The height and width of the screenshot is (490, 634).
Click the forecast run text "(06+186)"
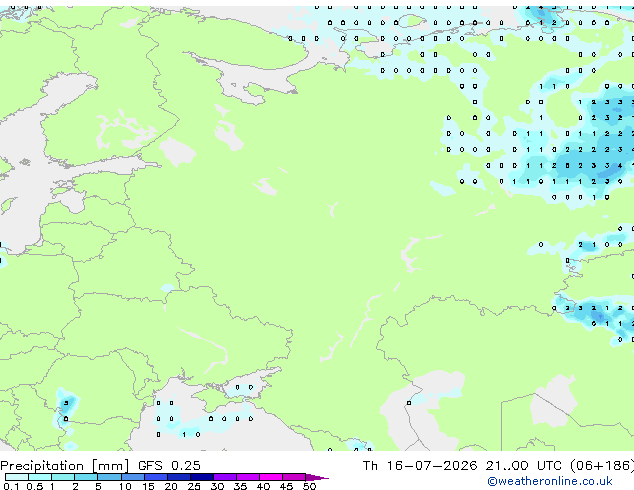click(602, 466)
